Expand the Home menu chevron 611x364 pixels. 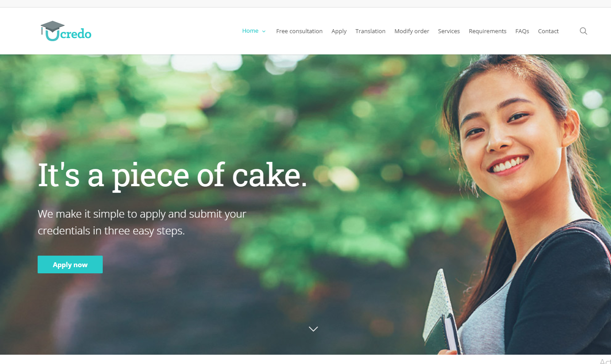(x=264, y=31)
